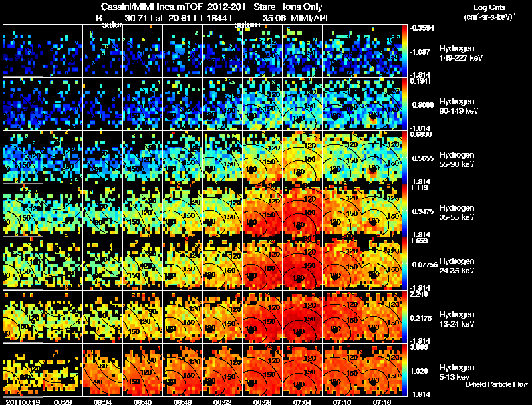Open the 35-55 keV image panel at 06:40

click(x=142, y=210)
